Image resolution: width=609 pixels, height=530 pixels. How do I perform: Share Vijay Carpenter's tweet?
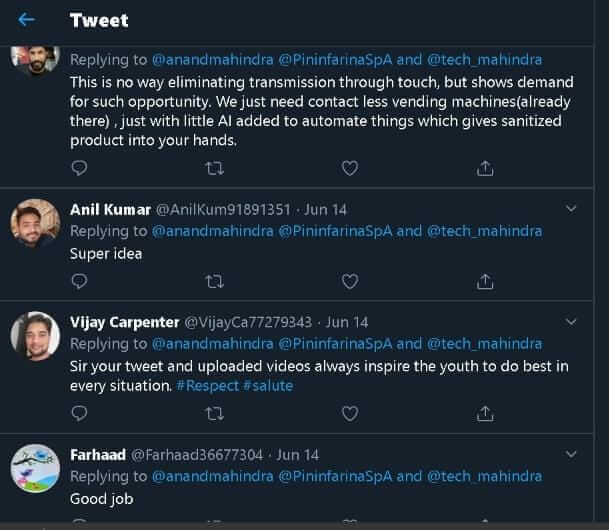(x=485, y=413)
